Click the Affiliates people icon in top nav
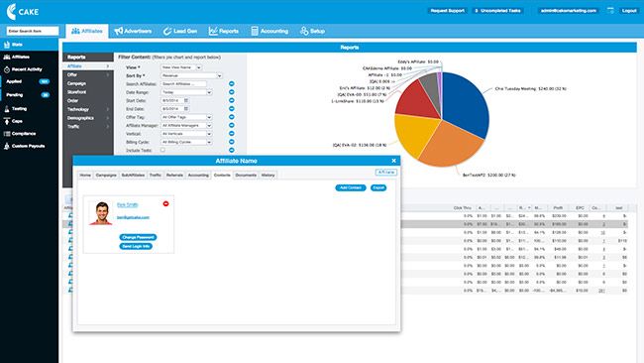The width and height of the screenshot is (644, 363). tap(75, 31)
